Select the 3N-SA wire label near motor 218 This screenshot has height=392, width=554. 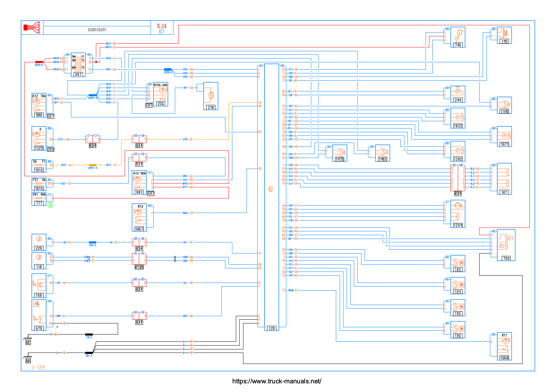tap(188, 88)
